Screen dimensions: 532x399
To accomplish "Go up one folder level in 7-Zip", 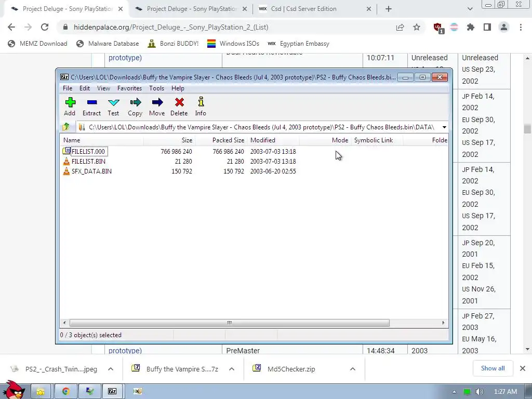I will click(x=66, y=127).
